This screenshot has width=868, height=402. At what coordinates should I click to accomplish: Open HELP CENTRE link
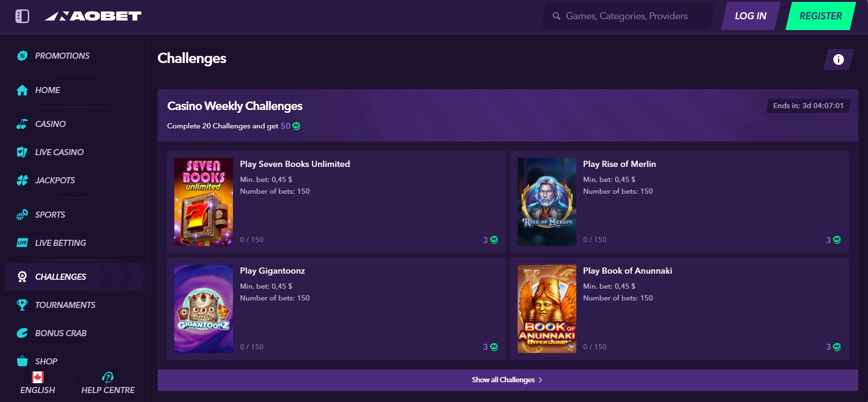tap(108, 390)
